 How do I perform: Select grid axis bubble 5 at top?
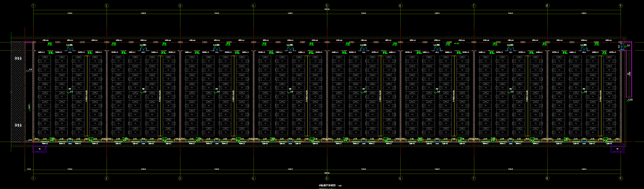pyautogui.click(x=327, y=5)
